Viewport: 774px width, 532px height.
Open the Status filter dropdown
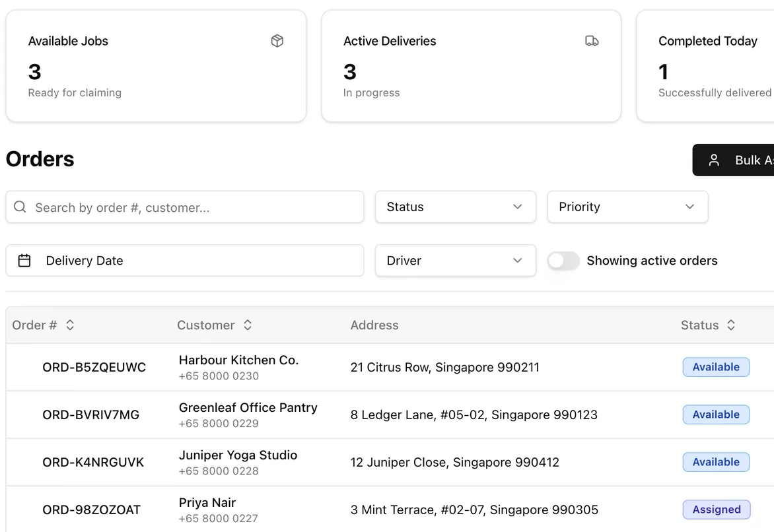(455, 207)
